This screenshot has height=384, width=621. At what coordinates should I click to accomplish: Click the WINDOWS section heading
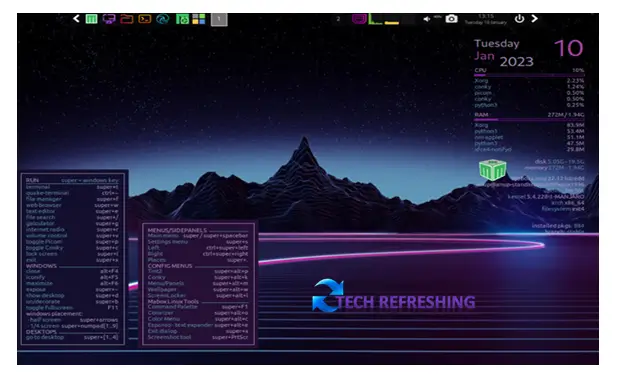[41, 266]
